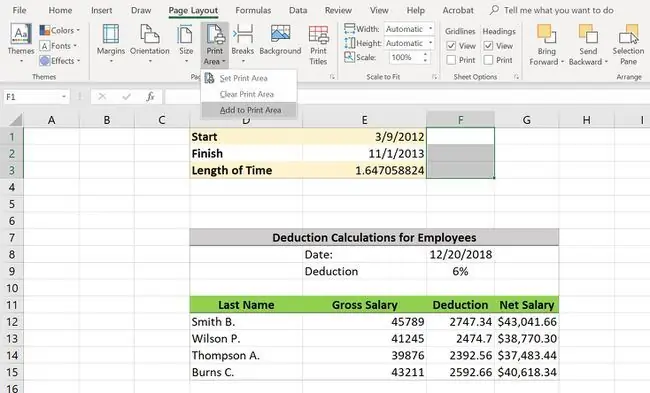Toggle Gridlines Print checkbox
This screenshot has height=393, width=650.
[451, 60]
